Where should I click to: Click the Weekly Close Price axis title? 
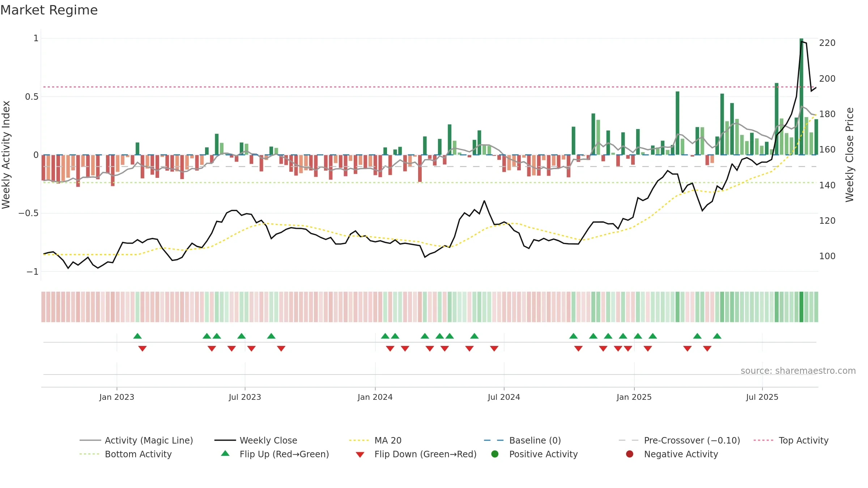[849, 155]
